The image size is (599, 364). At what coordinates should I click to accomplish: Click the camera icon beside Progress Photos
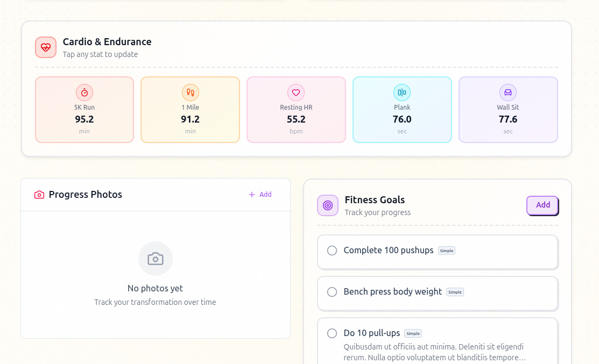[39, 194]
